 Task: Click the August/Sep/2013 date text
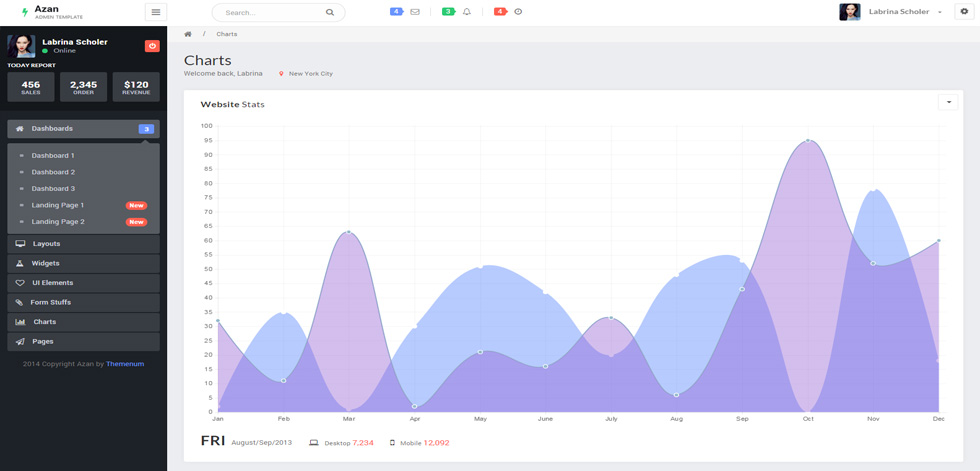(x=262, y=443)
